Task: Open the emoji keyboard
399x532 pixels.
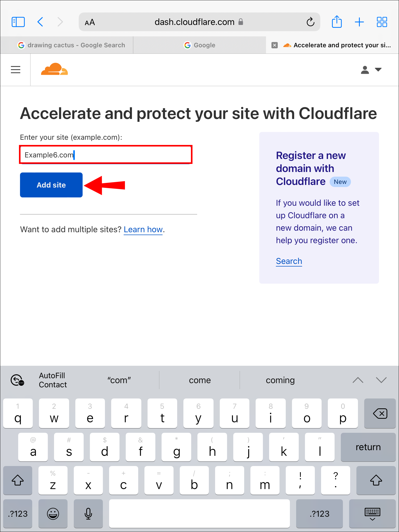Action: (x=53, y=513)
